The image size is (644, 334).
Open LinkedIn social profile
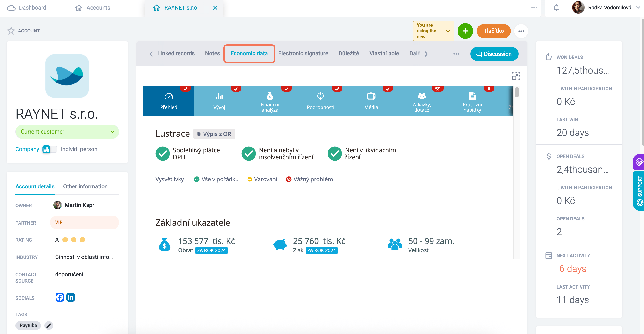coord(70,297)
